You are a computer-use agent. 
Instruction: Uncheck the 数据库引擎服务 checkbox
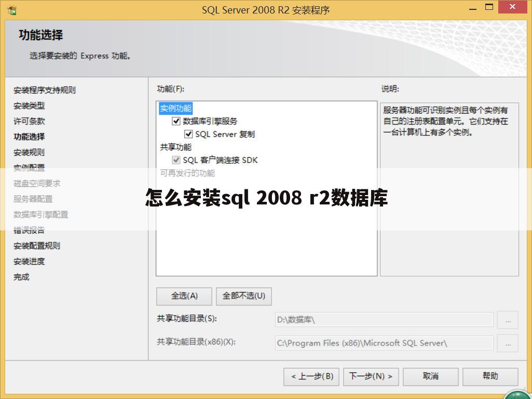(x=176, y=121)
